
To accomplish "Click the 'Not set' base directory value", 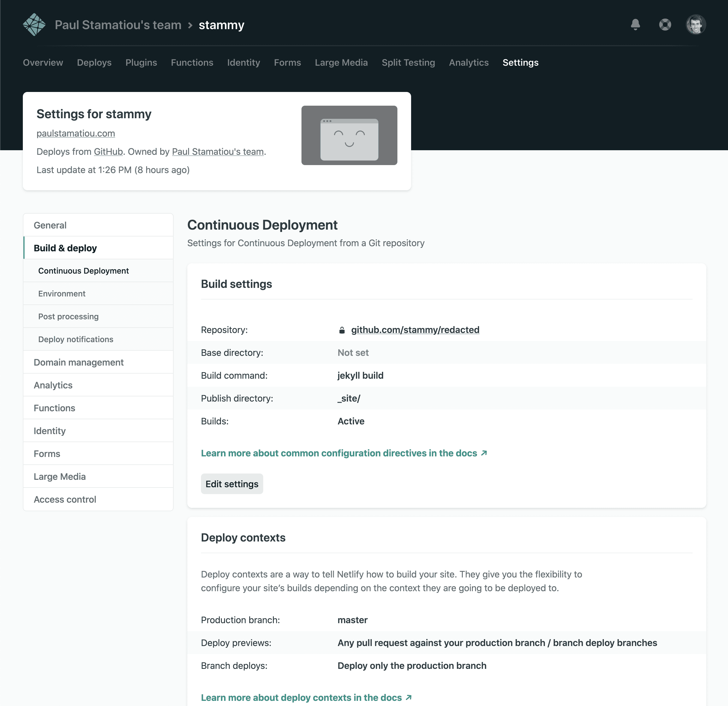I will (x=353, y=353).
